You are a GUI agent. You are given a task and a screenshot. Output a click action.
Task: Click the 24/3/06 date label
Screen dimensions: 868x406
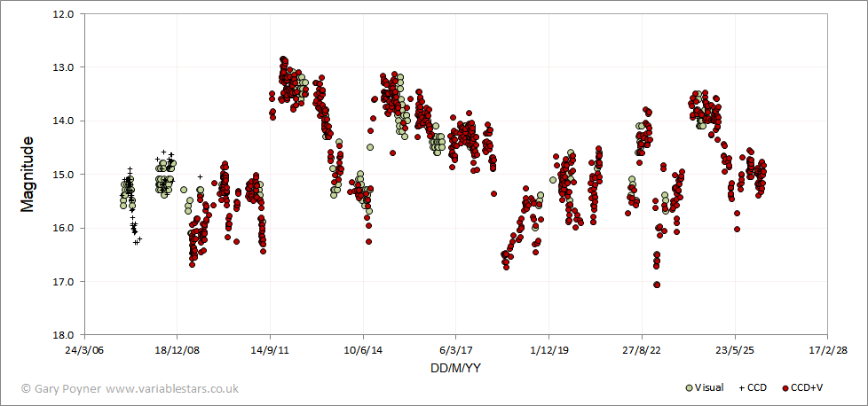click(84, 350)
